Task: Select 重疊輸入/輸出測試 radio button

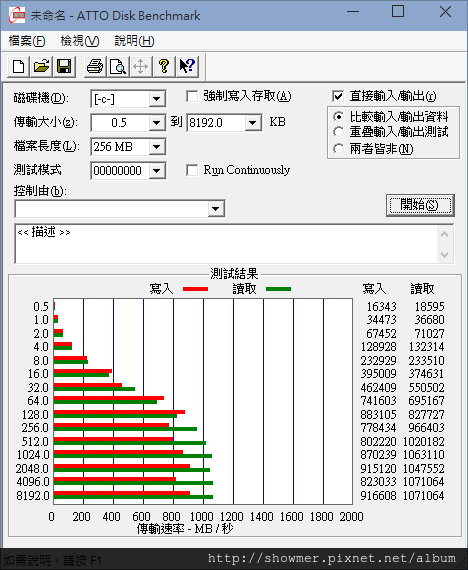Action: (338, 132)
